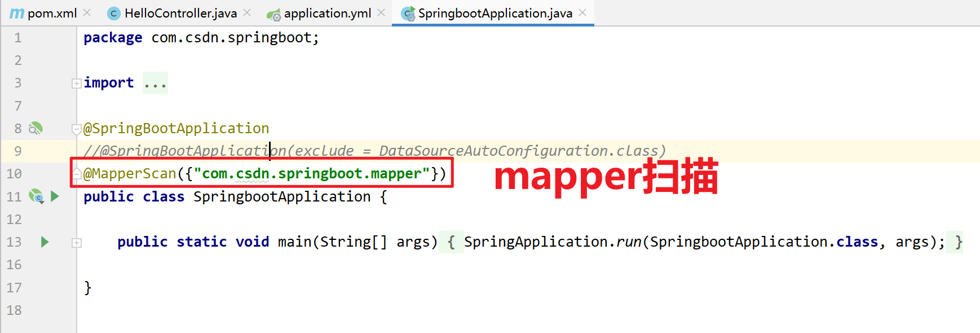
Task: Click the @MapperScan annotation
Action: 130,174
